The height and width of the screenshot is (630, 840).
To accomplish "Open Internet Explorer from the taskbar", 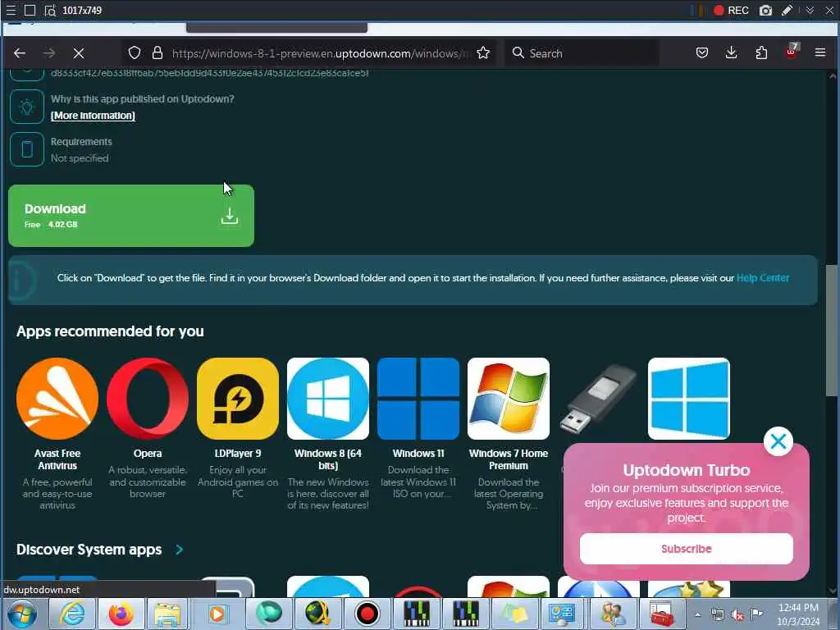I will tap(71, 614).
